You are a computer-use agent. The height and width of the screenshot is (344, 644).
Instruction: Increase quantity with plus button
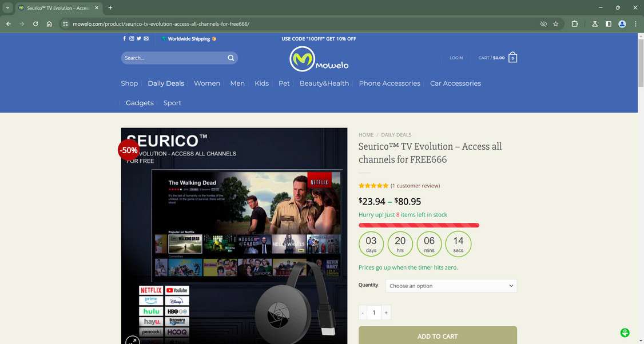point(386,313)
